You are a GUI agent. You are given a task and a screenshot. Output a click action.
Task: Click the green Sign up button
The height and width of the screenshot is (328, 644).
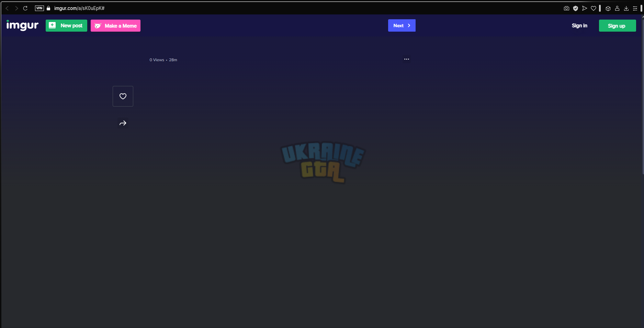pos(617,25)
